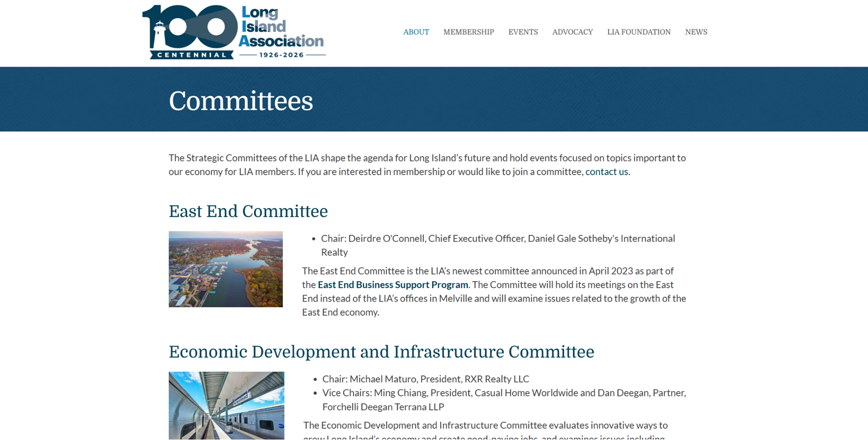
Task: Click the Long Island Association centennial logo
Action: [233, 31]
